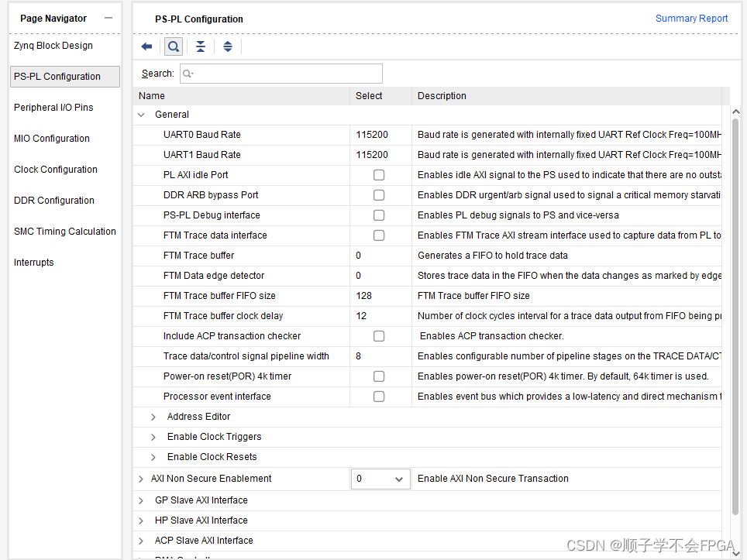The height and width of the screenshot is (560, 747).
Task: Expand the Enable Clock Triggers node
Action: click(x=153, y=437)
